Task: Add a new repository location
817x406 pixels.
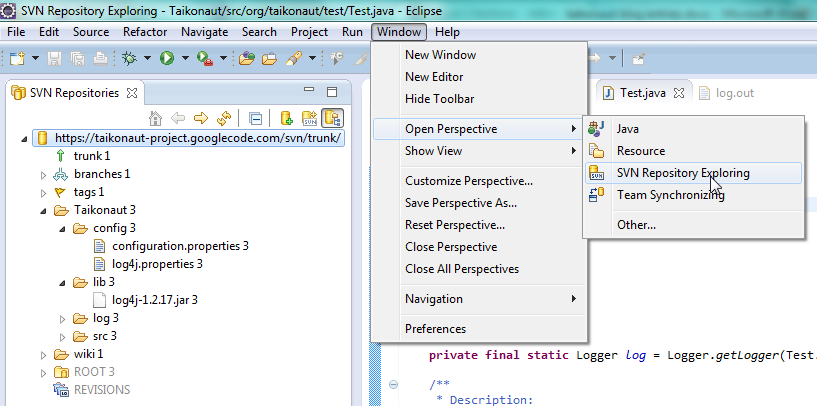Action: pos(286,119)
